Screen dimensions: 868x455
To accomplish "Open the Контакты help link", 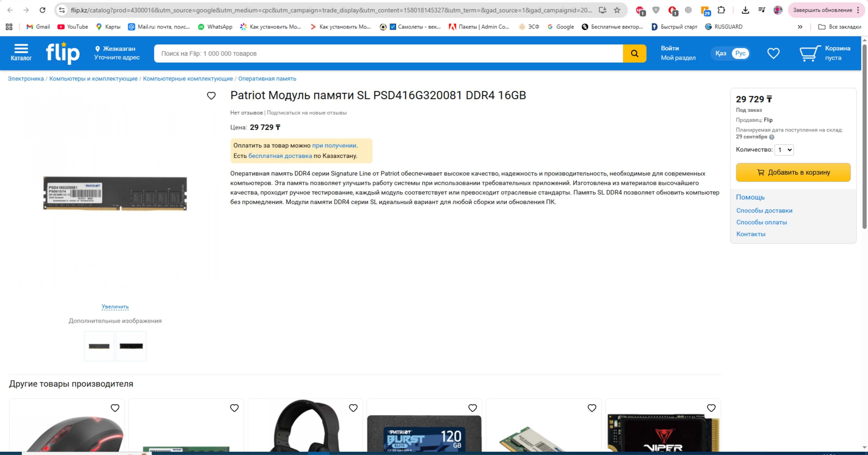I will click(x=751, y=234).
